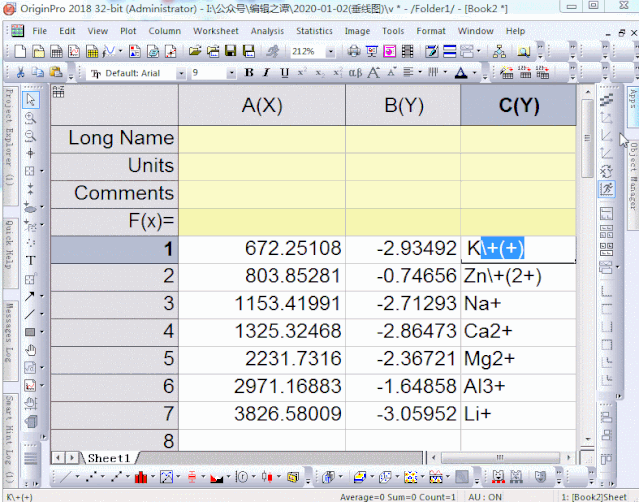Open the zoom level 212% dropdown

(x=332, y=51)
